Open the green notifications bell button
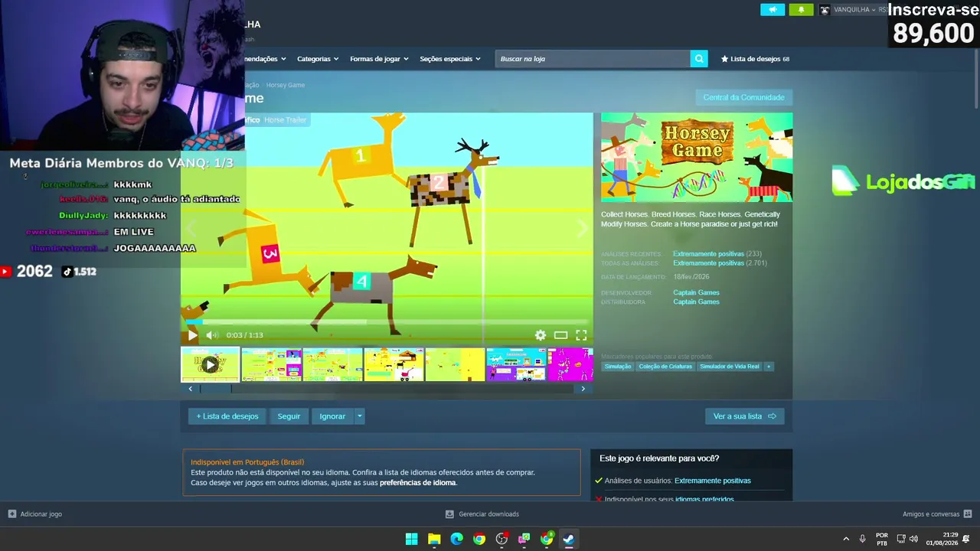Screen dimensions: 980x551 point(801,10)
